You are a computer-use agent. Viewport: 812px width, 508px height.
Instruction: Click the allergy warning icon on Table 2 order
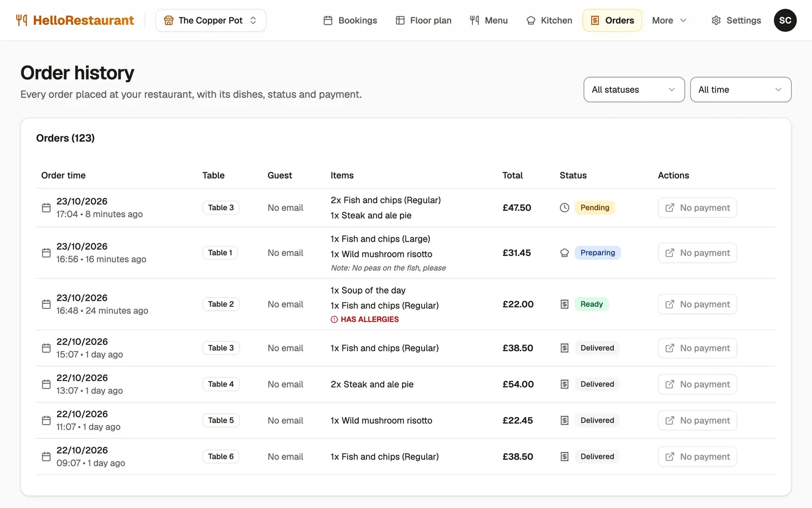[x=334, y=320]
